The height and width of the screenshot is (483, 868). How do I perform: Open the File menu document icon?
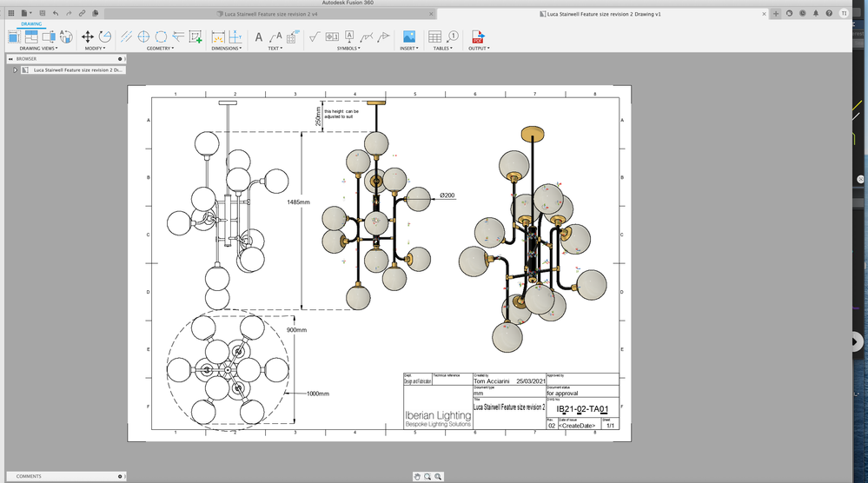point(25,13)
